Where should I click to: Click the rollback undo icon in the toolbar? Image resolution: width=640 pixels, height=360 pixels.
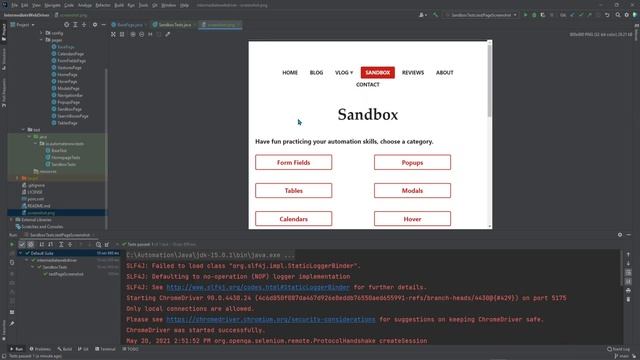click(607, 15)
